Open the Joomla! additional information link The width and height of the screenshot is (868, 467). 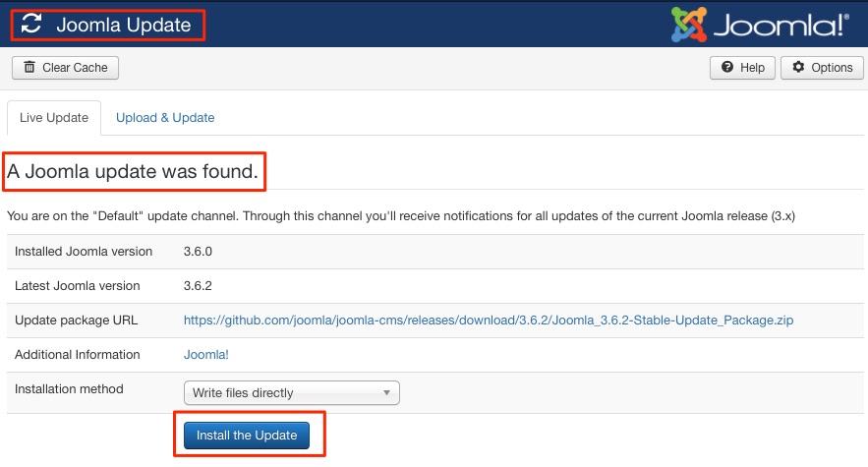click(205, 355)
